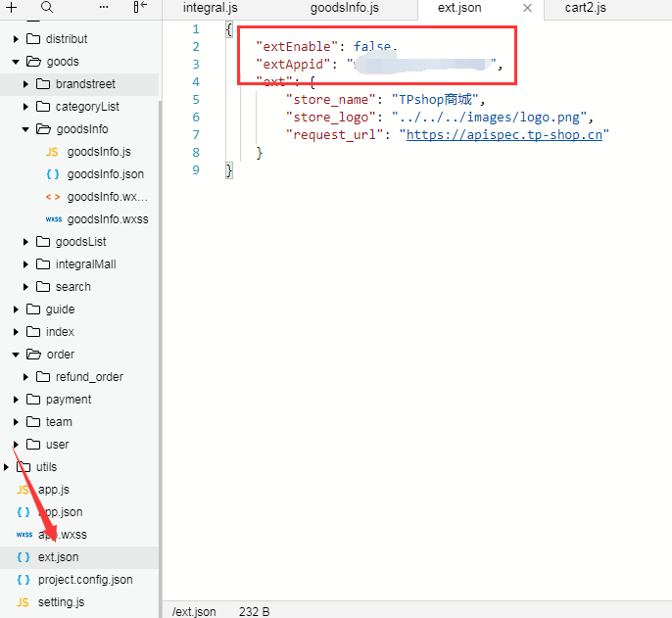Open goodsInfo.wxss in the file tree

coord(107,219)
